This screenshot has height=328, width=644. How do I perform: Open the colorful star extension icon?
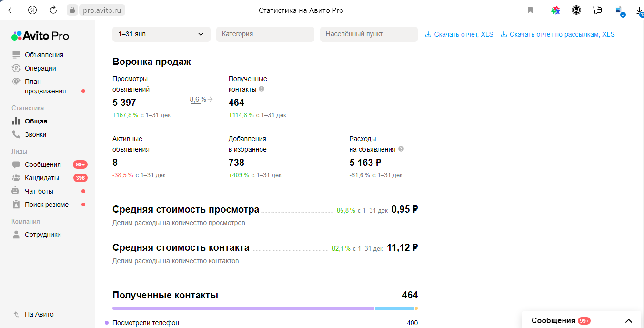pos(555,10)
